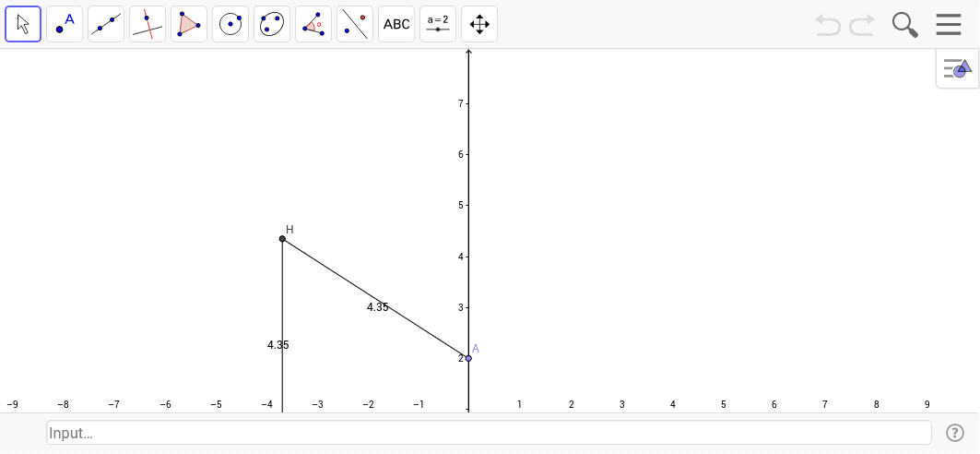Select the Angle measurement tool

(313, 24)
